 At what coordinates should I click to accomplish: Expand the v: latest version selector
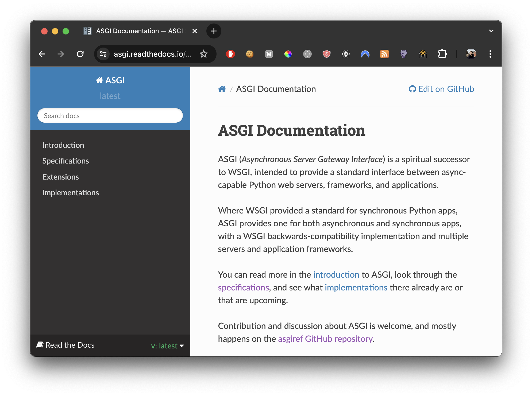(167, 346)
